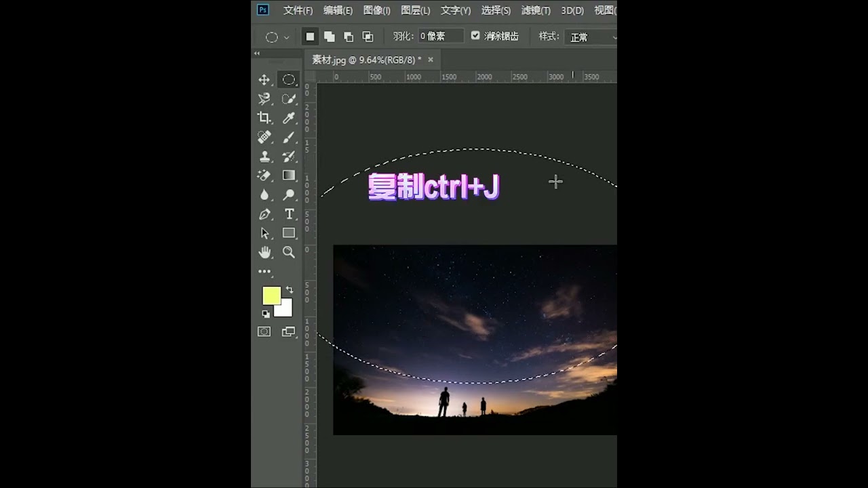Open the 文件(F) menu

pos(298,10)
